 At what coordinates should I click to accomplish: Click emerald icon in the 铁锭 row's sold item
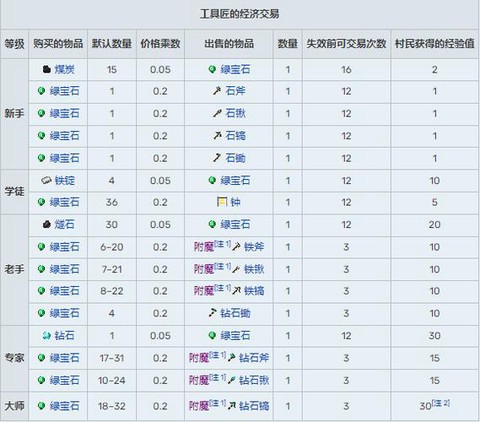tap(212, 180)
